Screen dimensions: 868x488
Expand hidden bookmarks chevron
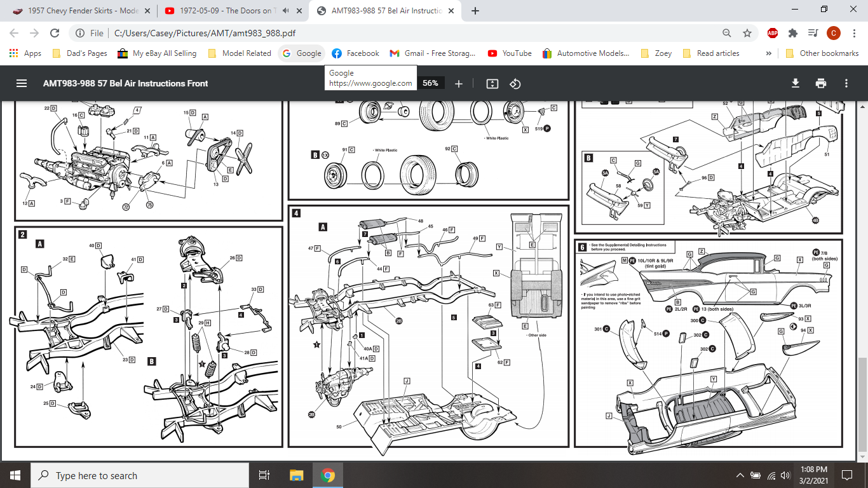769,53
